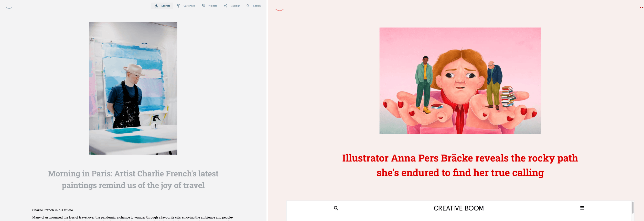Click the Widgets grid icon
Screen dimensions: 644x221
pyautogui.click(x=203, y=6)
